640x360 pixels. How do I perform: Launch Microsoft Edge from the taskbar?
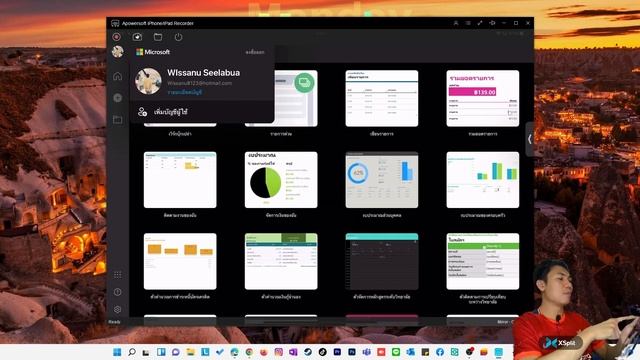234,352
